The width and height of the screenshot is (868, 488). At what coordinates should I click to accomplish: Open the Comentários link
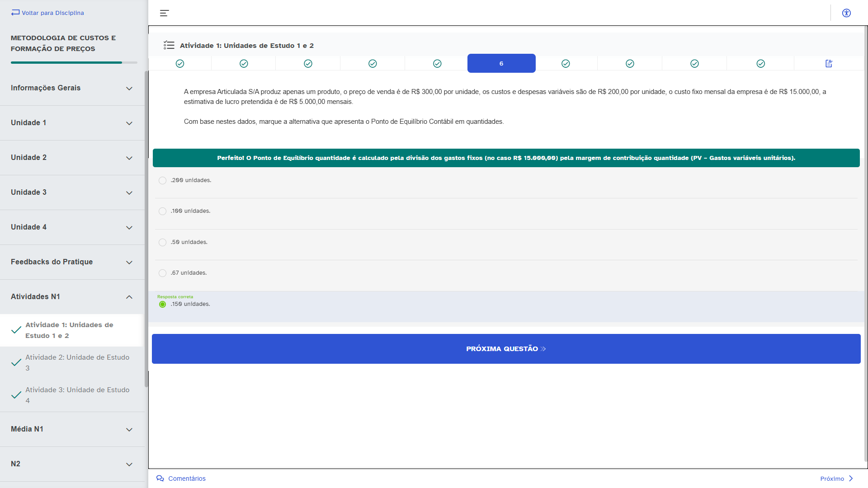(x=187, y=479)
